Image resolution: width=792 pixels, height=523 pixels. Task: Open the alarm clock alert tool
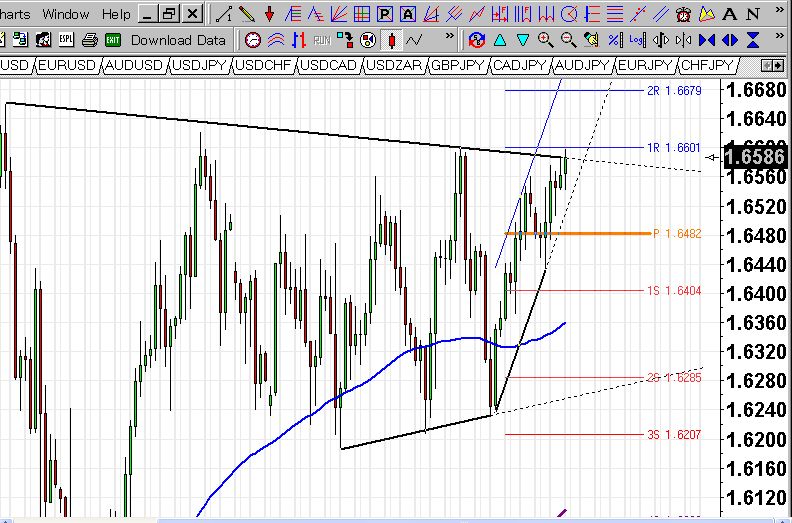[683, 14]
